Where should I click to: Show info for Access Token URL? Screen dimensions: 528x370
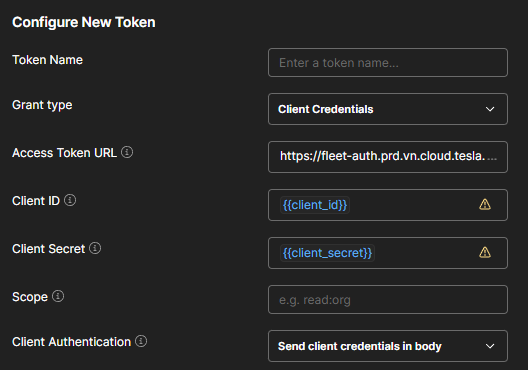pos(127,152)
